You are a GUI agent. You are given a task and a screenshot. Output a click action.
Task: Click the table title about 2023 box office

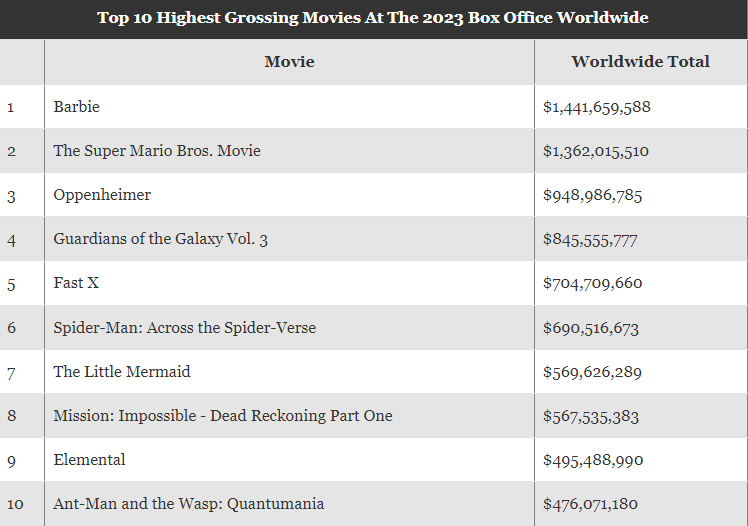pyautogui.click(x=373, y=18)
